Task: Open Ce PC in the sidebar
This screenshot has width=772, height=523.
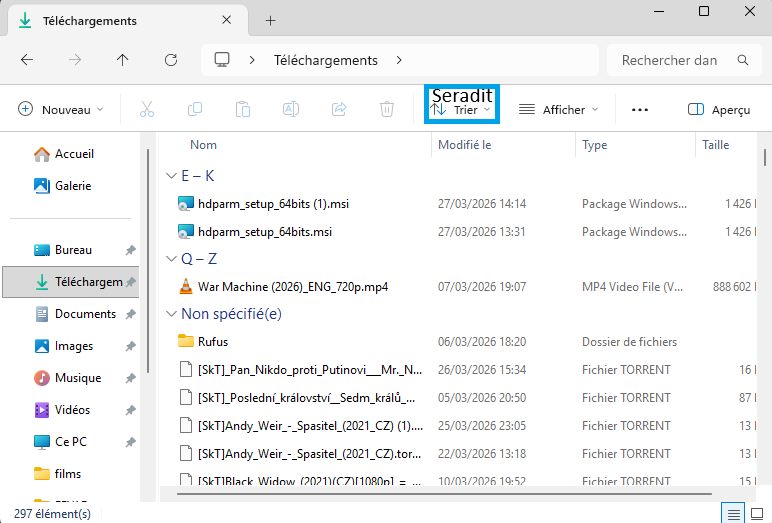Action: click(x=70, y=442)
